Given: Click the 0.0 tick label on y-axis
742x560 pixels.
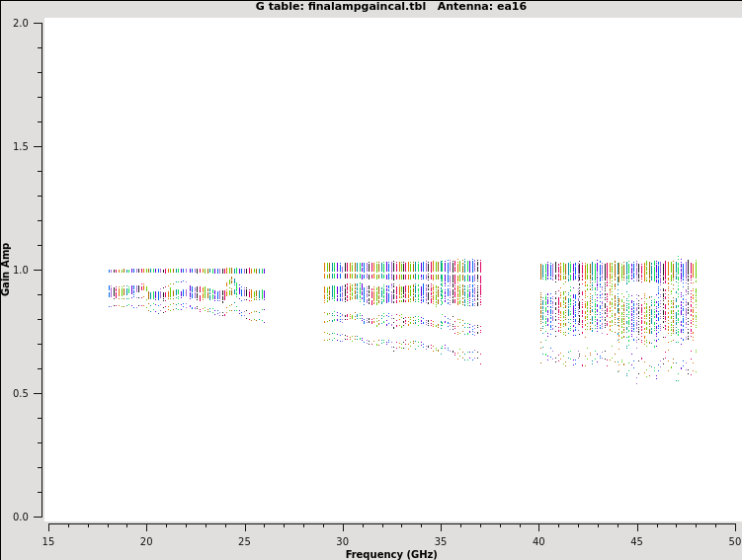Looking at the screenshot, I should point(20,517).
